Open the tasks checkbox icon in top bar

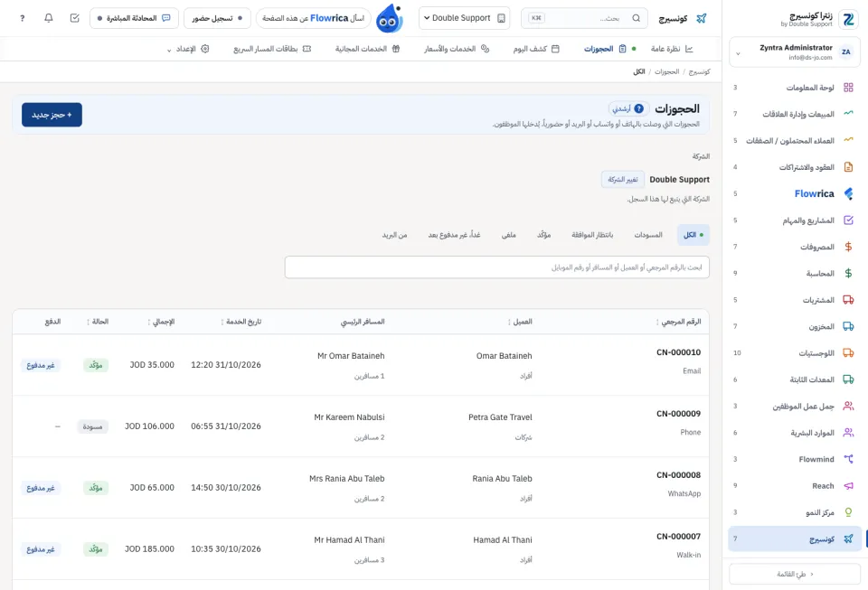[x=75, y=18]
